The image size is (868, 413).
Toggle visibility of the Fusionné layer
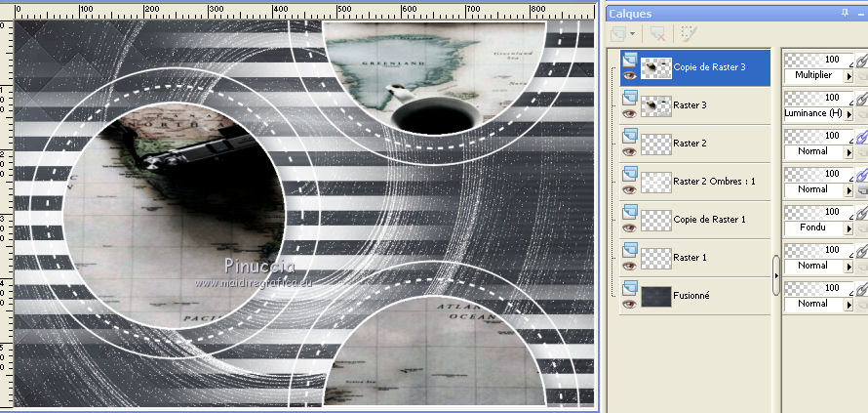tap(629, 304)
